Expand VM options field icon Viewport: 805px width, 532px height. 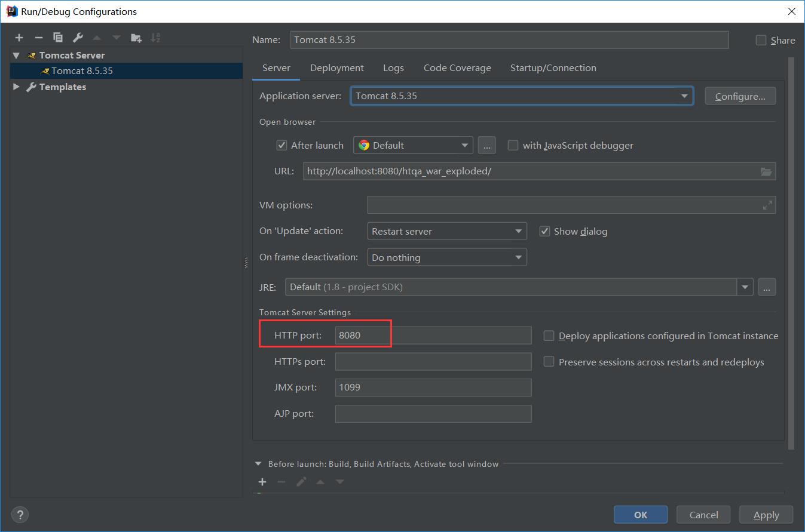coord(767,205)
